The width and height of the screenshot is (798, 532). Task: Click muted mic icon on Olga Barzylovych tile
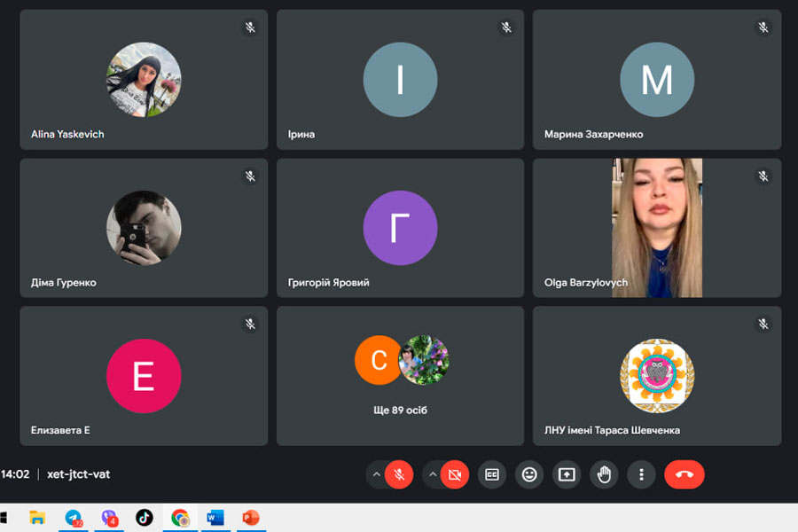tap(763, 176)
